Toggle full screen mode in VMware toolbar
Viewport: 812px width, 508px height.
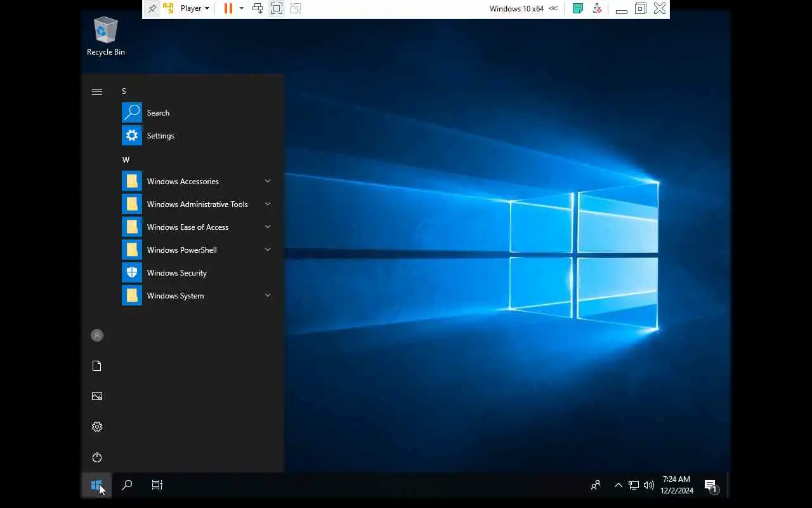(x=277, y=8)
